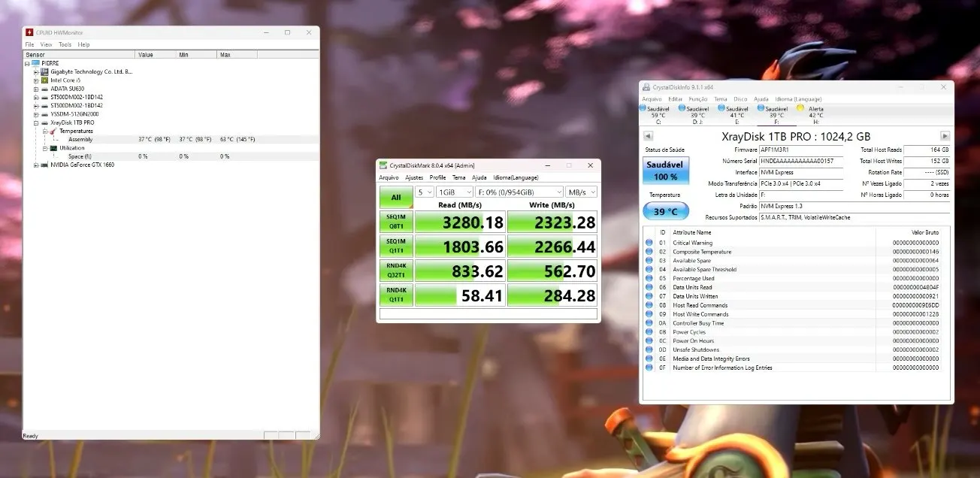980x478 pixels.
Task: Click the Temperatures thermometer icon
Action: point(53,131)
